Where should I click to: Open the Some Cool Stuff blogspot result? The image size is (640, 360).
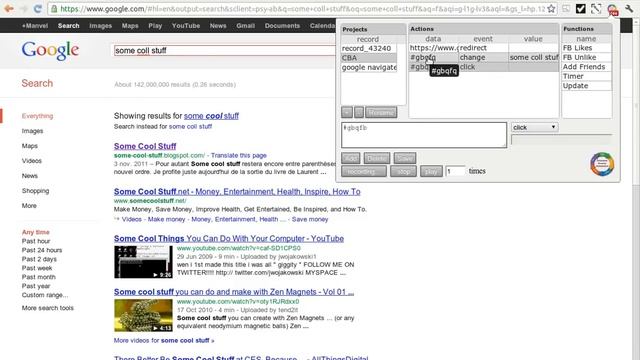click(x=145, y=146)
